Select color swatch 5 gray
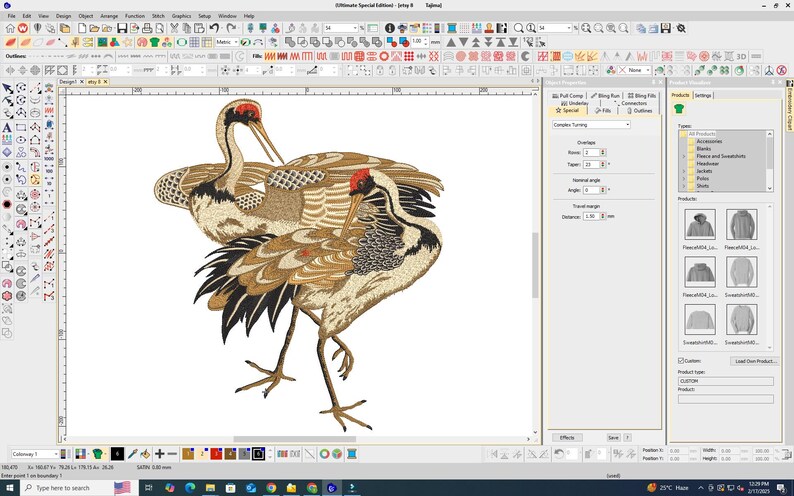This screenshot has height=496, width=794. click(244, 454)
